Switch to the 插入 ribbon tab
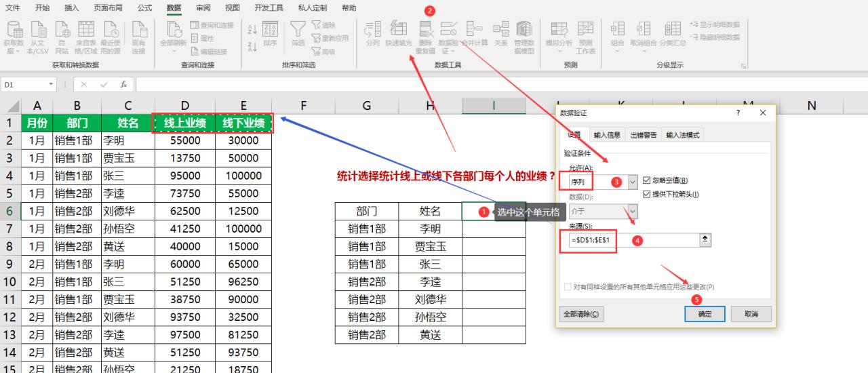868x373 pixels. point(71,7)
